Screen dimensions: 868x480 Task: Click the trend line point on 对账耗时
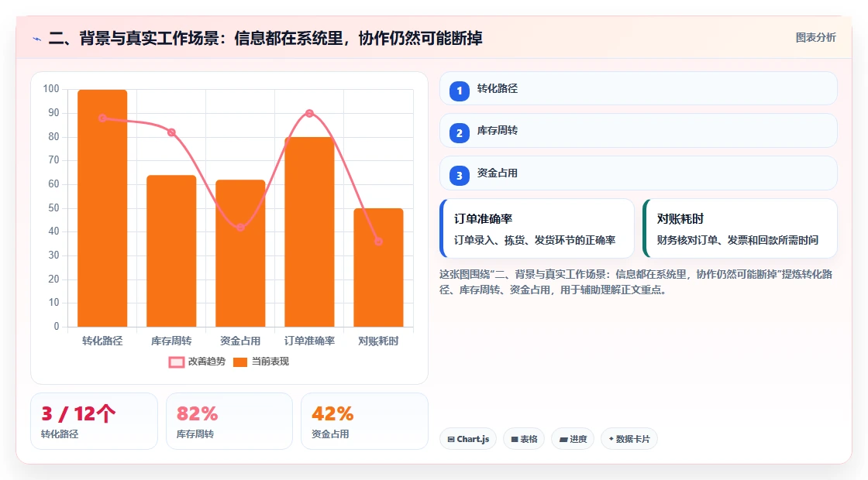tap(379, 241)
